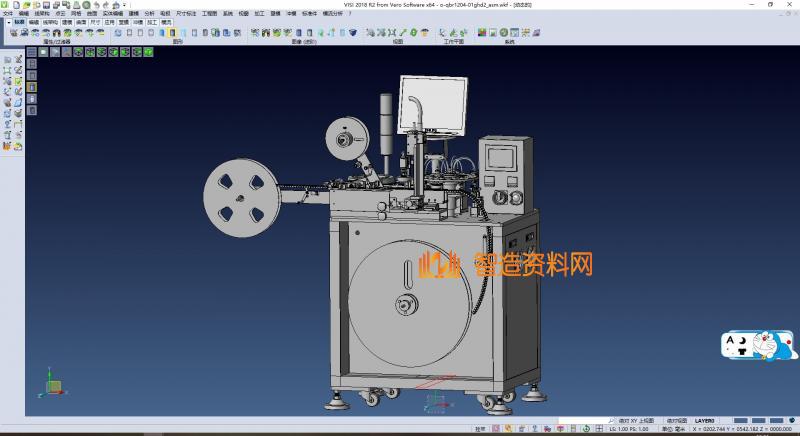Click the white square icon in the viewport toolbar
This screenshot has width=800, height=436.
coord(43,52)
